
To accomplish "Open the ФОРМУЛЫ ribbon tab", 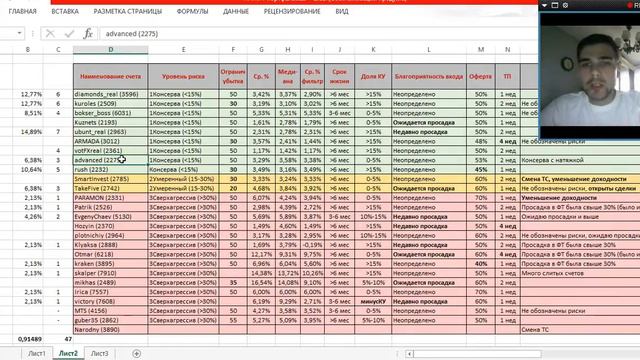I will click(x=192, y=11).
